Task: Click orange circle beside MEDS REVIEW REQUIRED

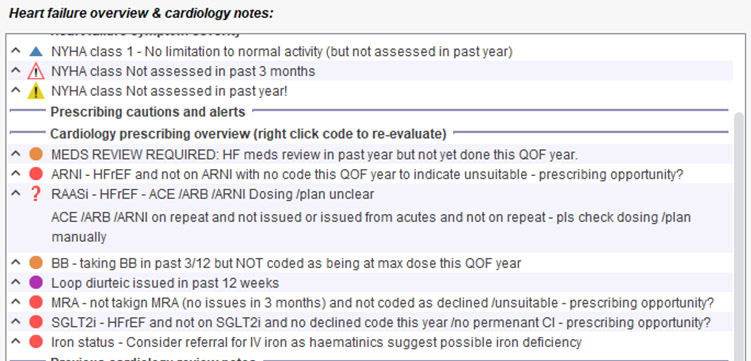Action: [x=36, y=154]
